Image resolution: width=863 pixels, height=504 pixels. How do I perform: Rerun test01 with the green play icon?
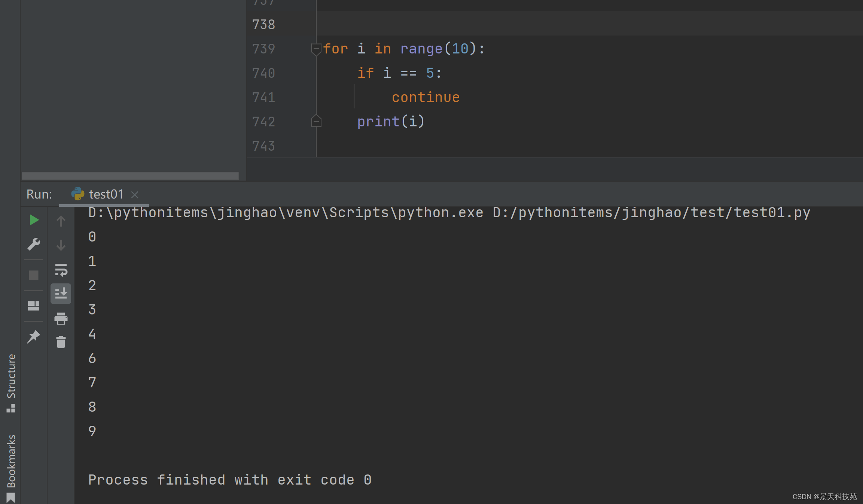tap(34, 220)
